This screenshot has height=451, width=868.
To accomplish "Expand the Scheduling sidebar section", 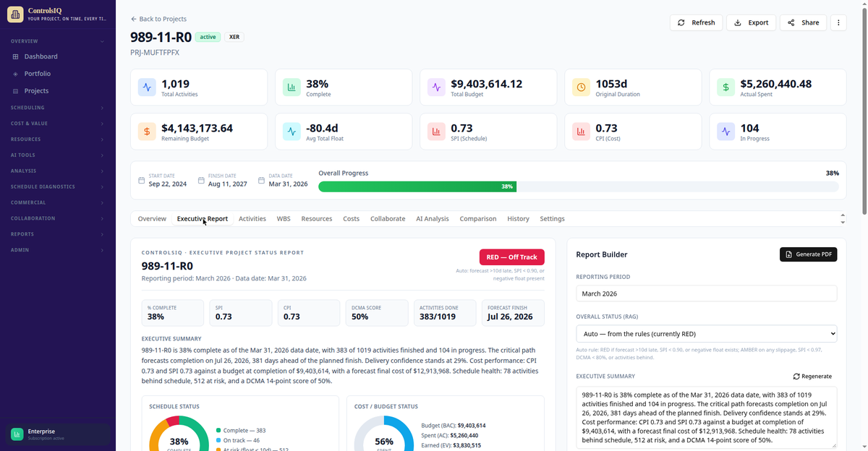I will tap(58, 108).
